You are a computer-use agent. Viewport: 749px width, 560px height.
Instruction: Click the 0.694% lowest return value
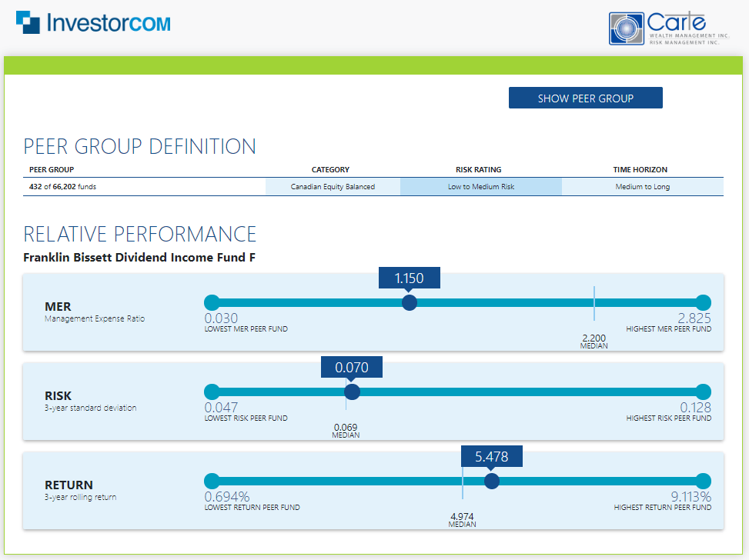(227, 496)
